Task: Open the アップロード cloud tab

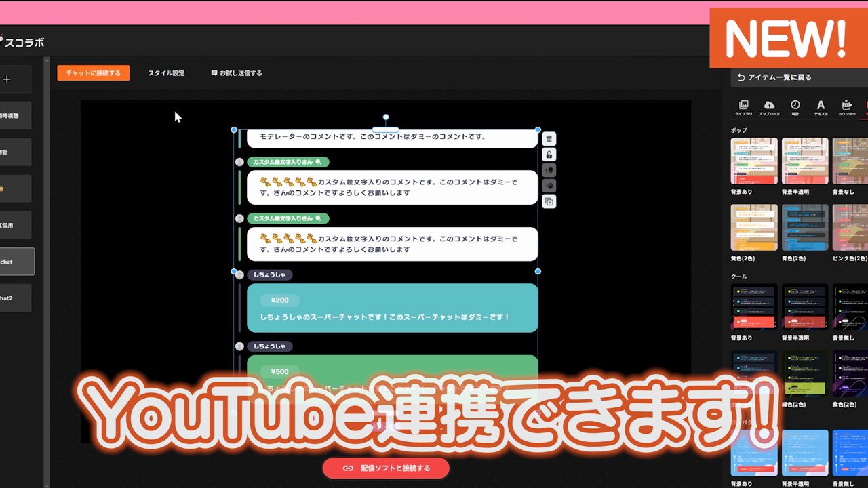Action: 769,108
